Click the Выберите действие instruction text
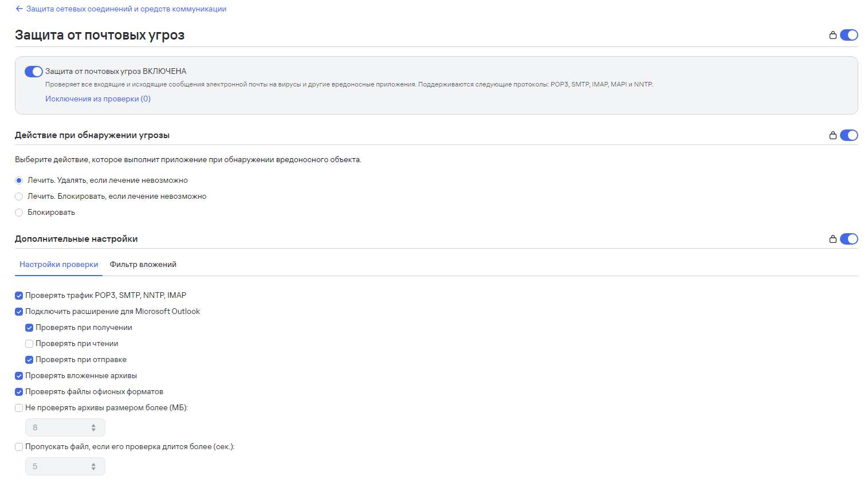 coord(188,160)
